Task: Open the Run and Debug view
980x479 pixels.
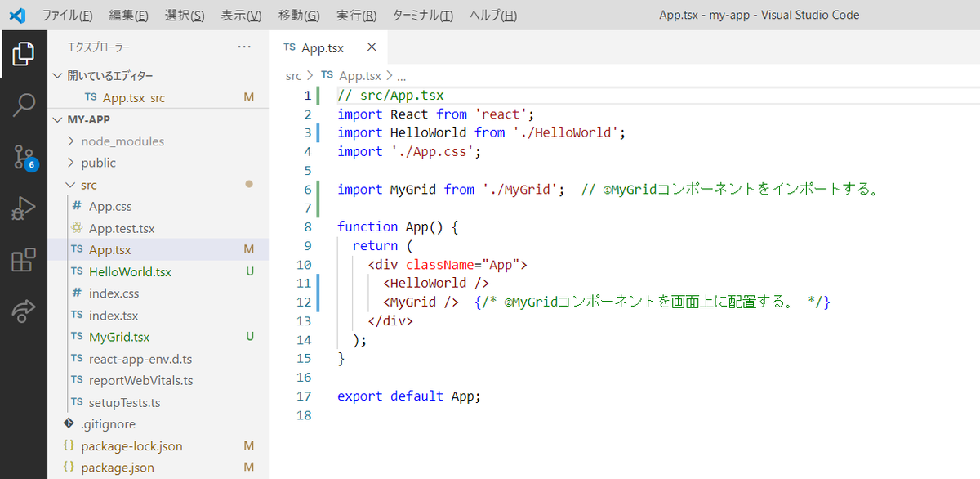Action: click(x=23, y=208)
